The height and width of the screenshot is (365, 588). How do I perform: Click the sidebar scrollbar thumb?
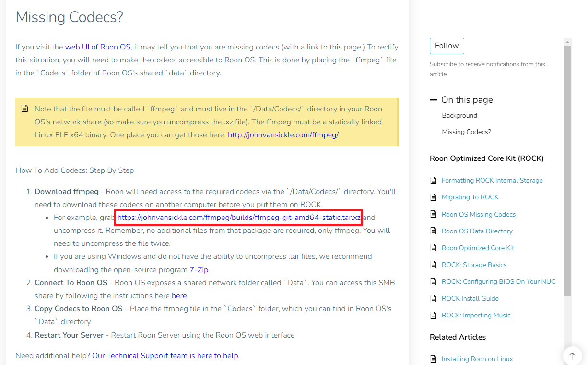tap(568, 170)
